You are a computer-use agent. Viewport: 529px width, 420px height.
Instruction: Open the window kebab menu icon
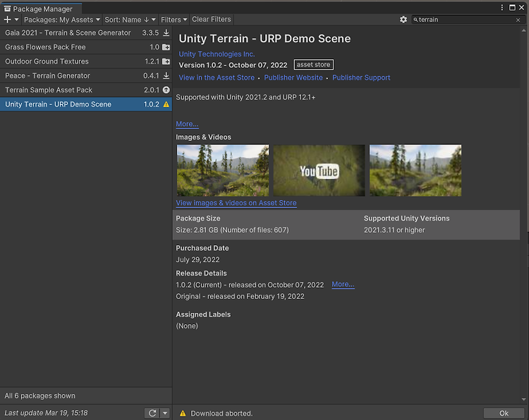click(x=502, y=8)
